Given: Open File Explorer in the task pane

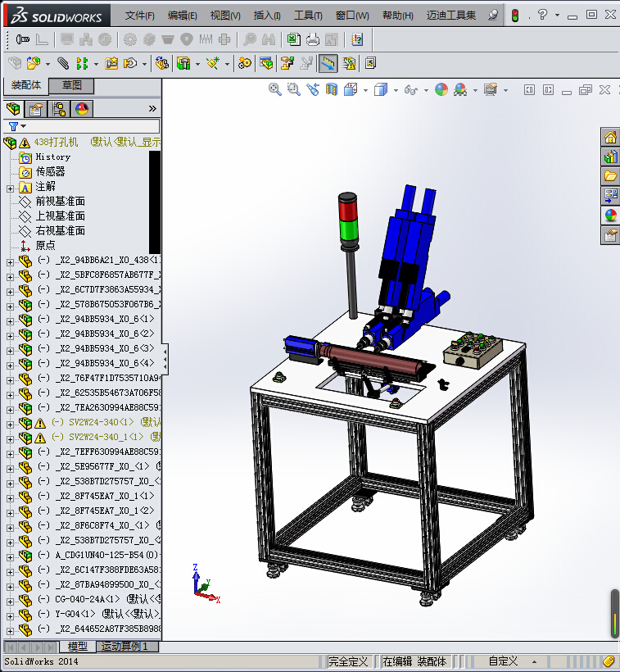Looking at the screenshot, I should [x=610, y=176].
